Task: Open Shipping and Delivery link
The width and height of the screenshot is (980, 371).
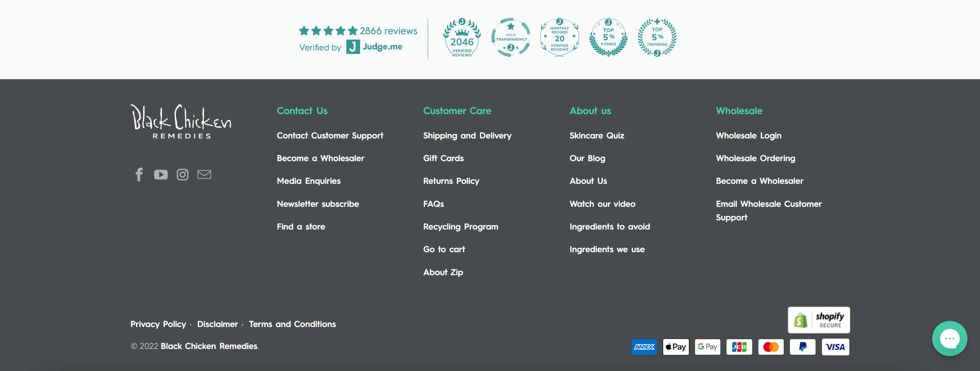Action: pos(467,136)
